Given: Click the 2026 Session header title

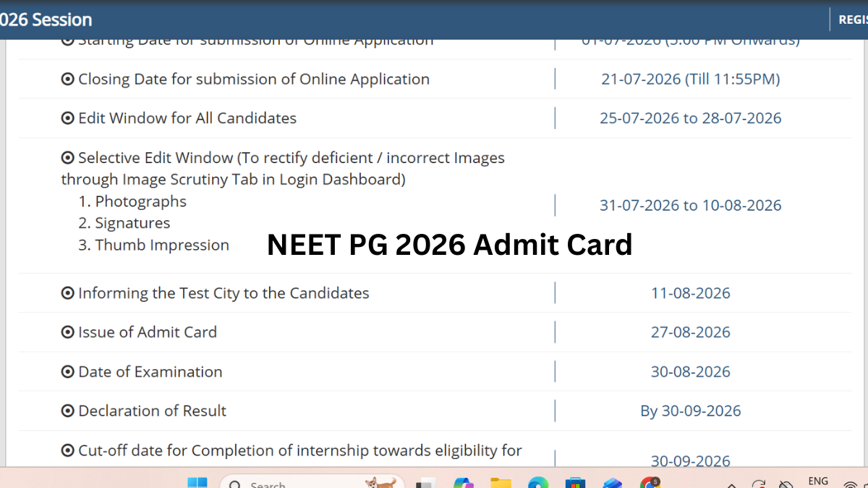Looking at the screenshot, I should (46, 20).
